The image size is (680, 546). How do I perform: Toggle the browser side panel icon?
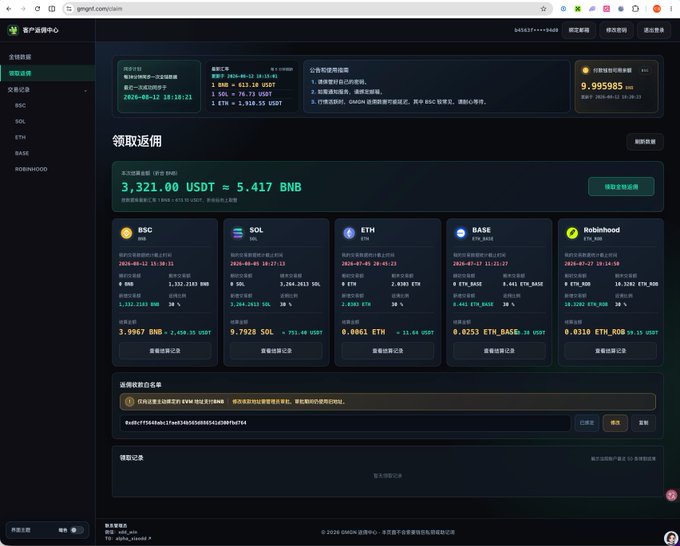52,9
